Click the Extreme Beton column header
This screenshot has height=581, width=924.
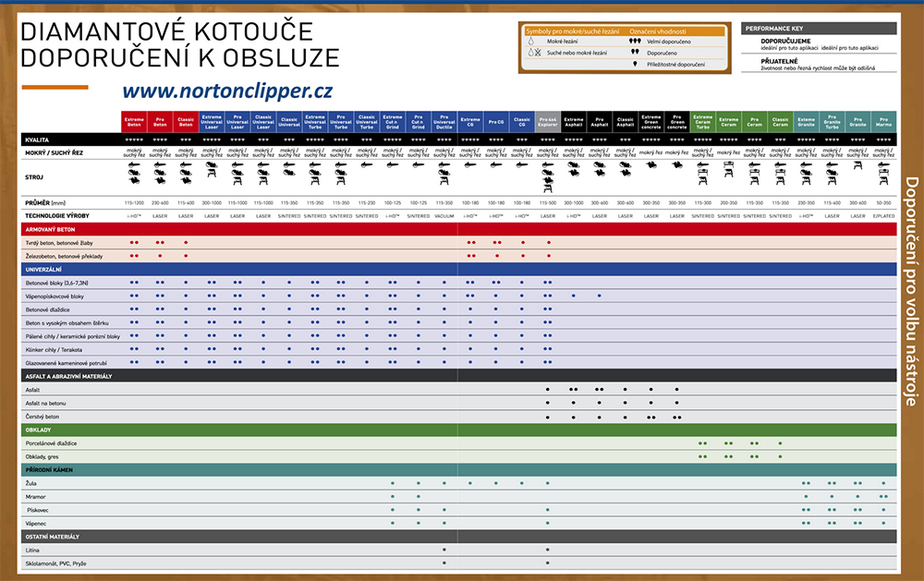point(134,121)
